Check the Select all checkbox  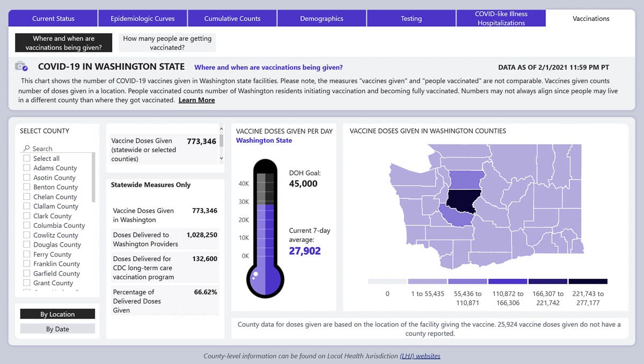click(27, 159)
